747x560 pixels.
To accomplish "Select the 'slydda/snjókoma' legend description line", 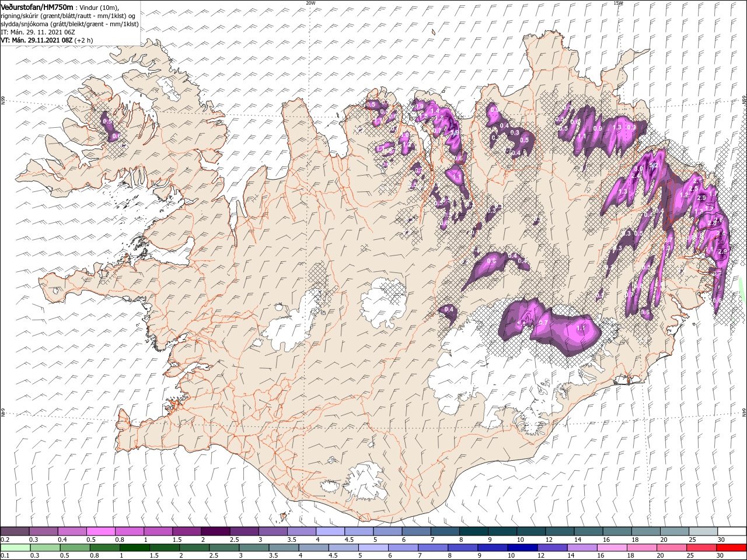I will [69, 24].
